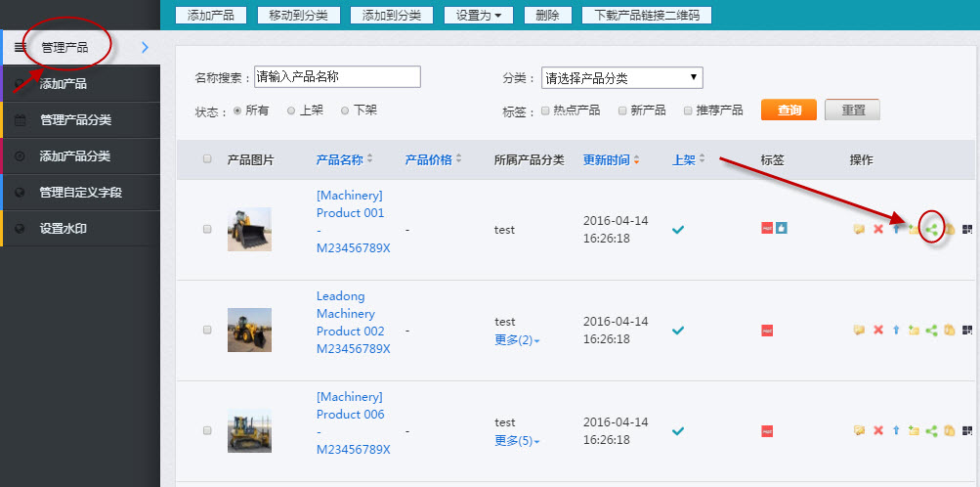The image size is (980, 487).
Task: Expand 更多(5) categories for Product 006
Action: click(517, 440)
